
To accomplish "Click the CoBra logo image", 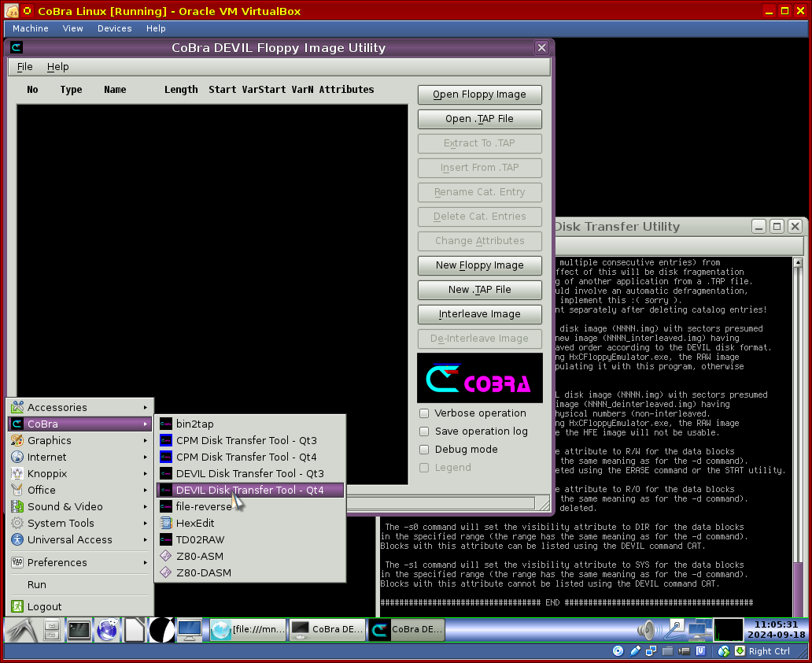I will point(479,378).
